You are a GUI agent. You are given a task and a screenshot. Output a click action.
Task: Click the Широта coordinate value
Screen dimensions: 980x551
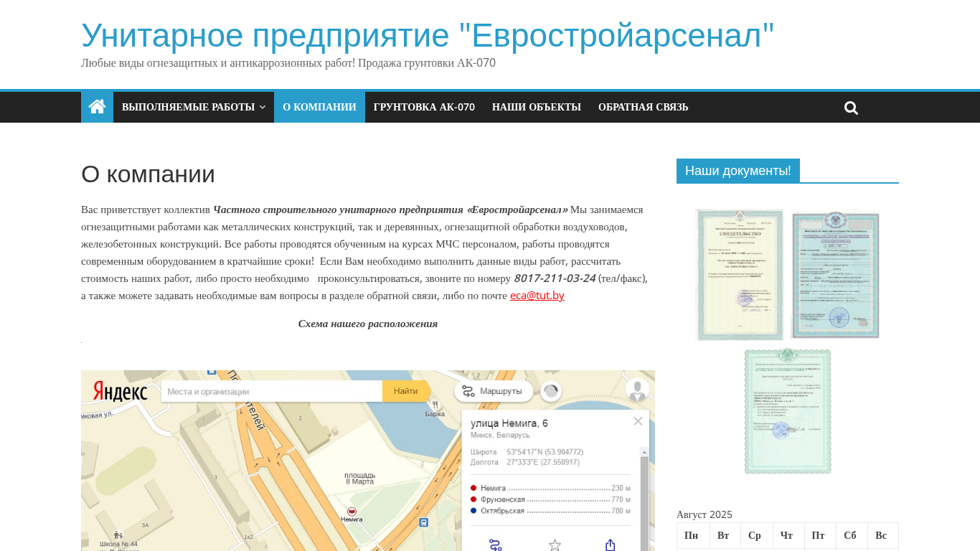click(x=545, y=452)
